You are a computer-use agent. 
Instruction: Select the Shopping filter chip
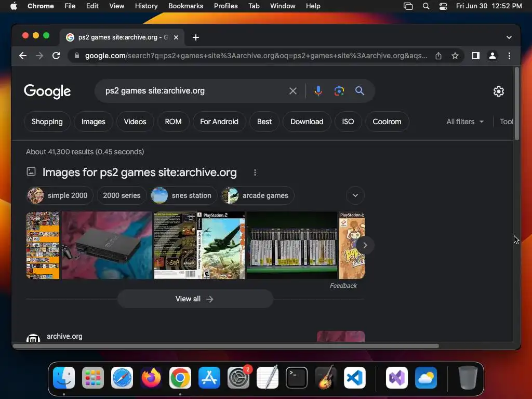tap(47, 122)
